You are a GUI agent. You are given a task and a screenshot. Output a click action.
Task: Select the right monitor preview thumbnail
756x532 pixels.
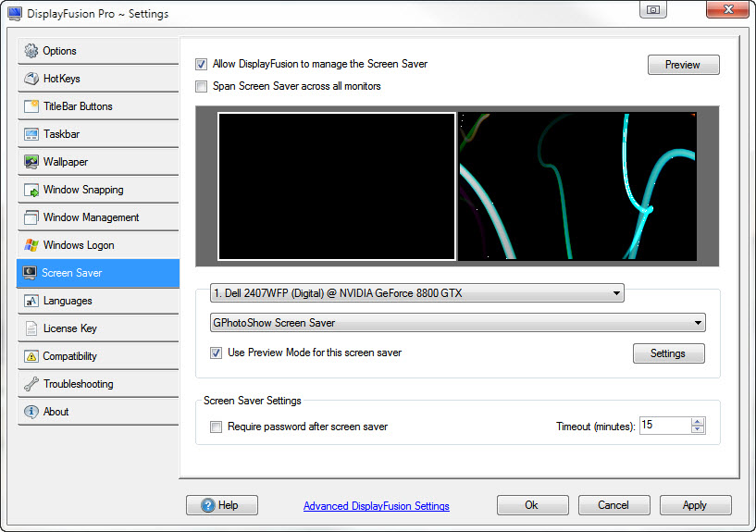click(x=576, y=186)
